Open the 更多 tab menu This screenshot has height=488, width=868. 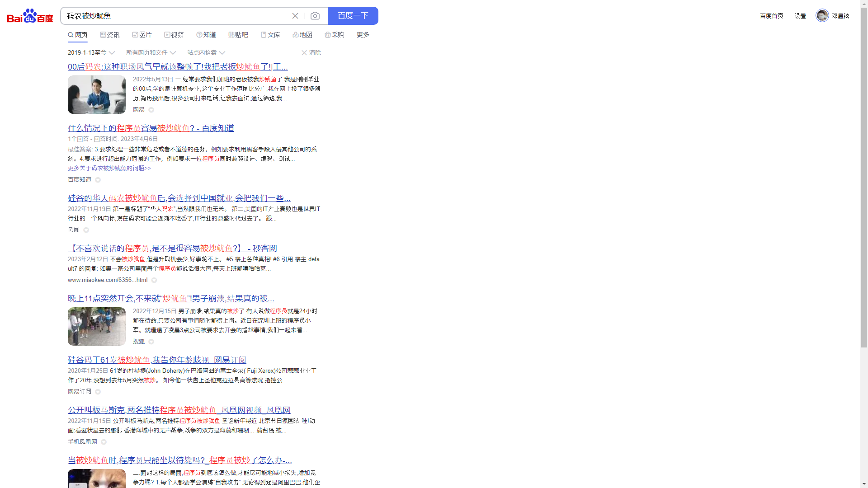coord(363,35)
